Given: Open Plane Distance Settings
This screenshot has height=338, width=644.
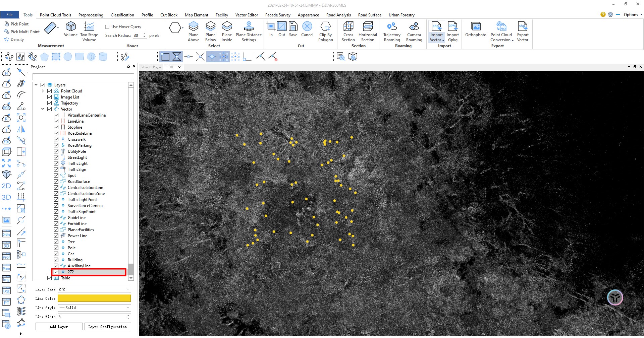Looking at the screenshot, I should coord(249,31).
